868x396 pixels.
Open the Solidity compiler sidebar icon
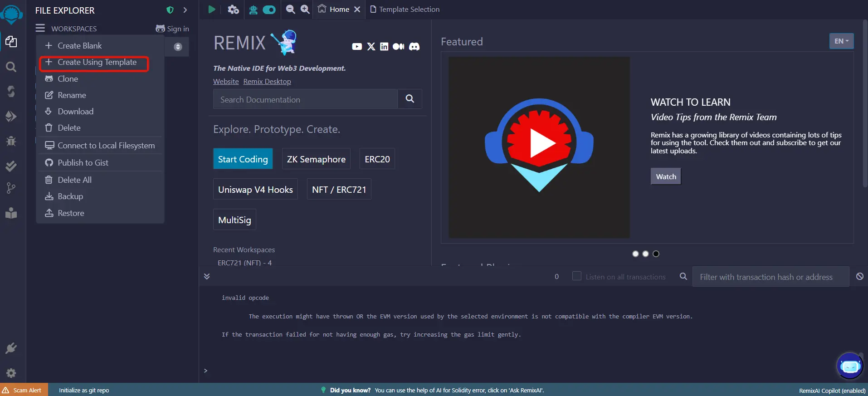(x=11, y=92)
